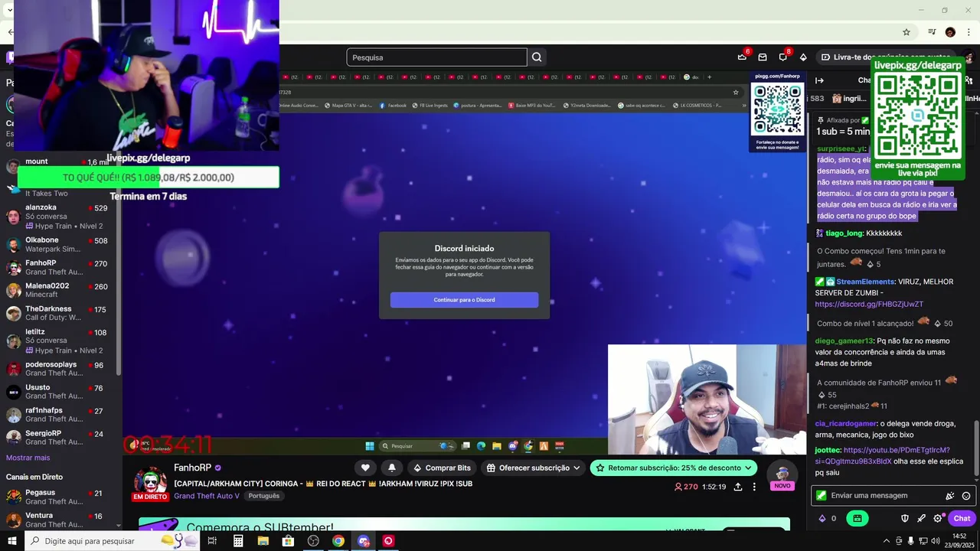
Task: Click cia_ricardogamer username in chat
Action: 846,423
